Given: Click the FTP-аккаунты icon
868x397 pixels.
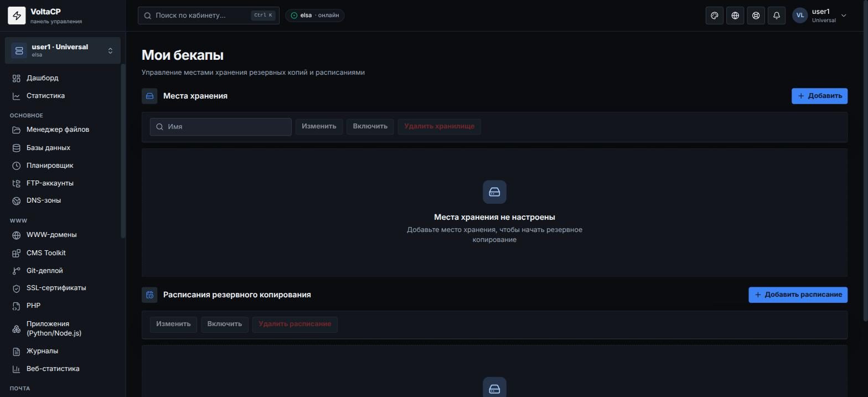Looking at the screenshot, I should (17, 183).
